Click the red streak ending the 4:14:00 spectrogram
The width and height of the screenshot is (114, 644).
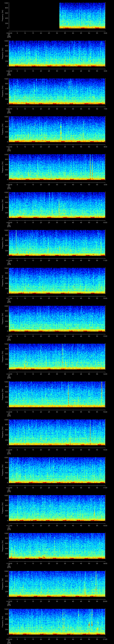coord(102,393)
